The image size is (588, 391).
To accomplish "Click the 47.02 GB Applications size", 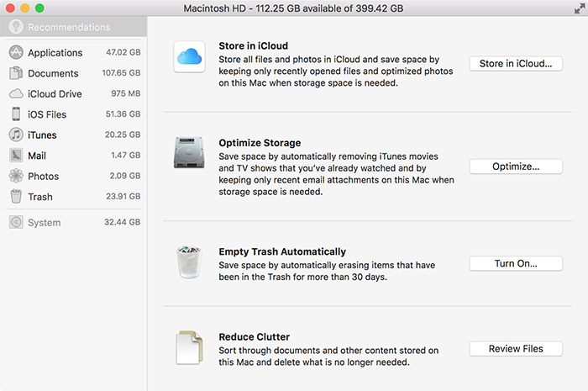I will pyautogui.click(x=123, y=52).
